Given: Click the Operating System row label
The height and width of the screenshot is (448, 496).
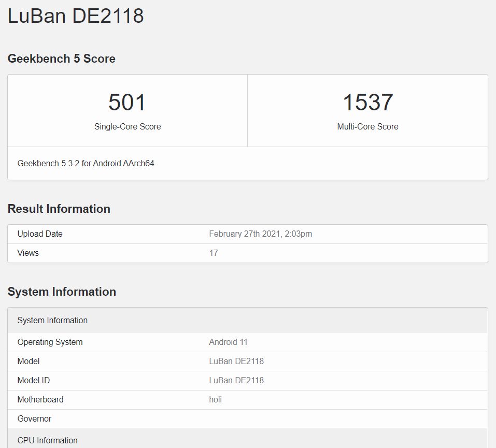Looking at the screenshot, I should point(50,342).
